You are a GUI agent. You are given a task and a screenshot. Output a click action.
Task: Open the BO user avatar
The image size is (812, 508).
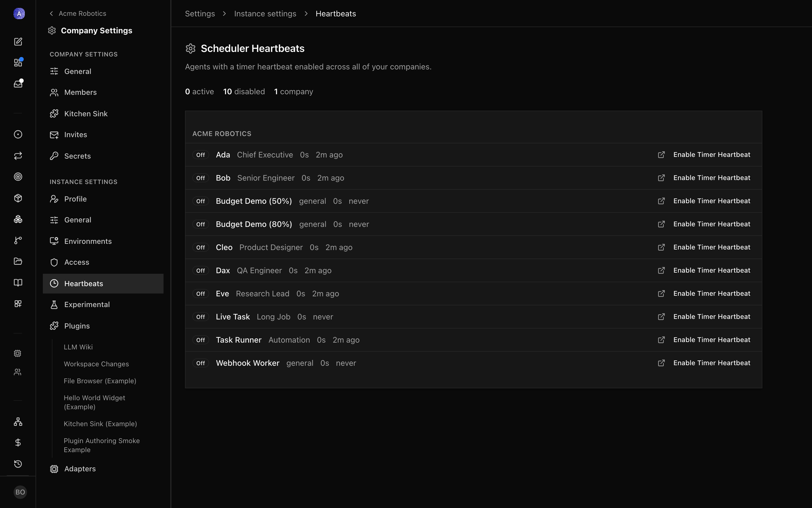[20, 492]
